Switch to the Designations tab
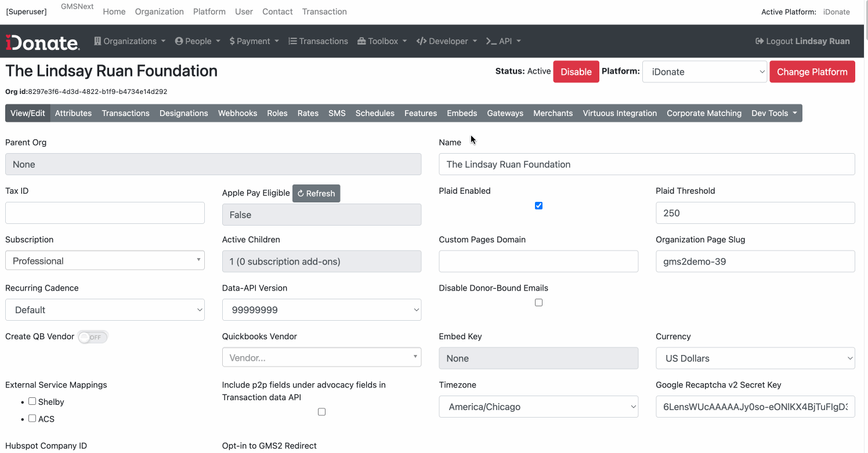 [183, 113]
